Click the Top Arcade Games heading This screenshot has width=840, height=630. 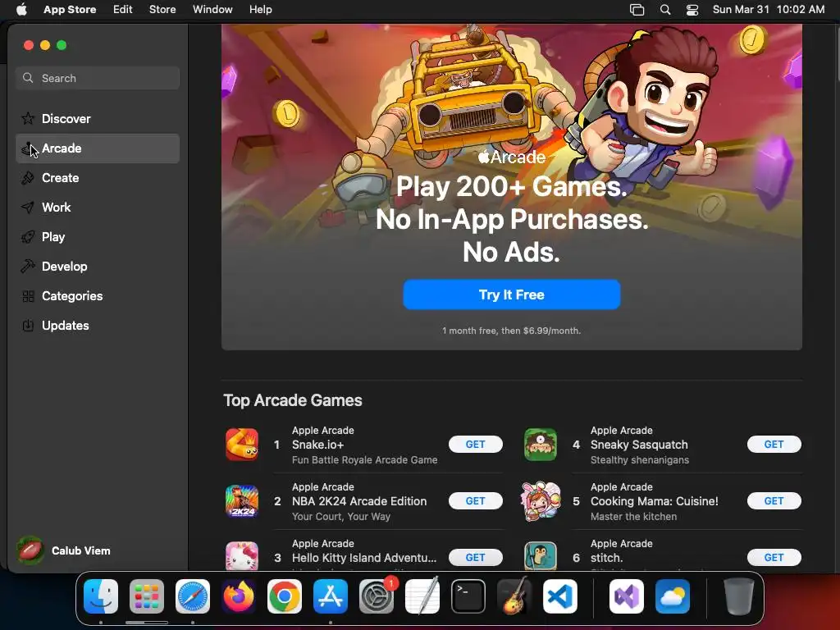pyautogui.click(x=293, y=400)
